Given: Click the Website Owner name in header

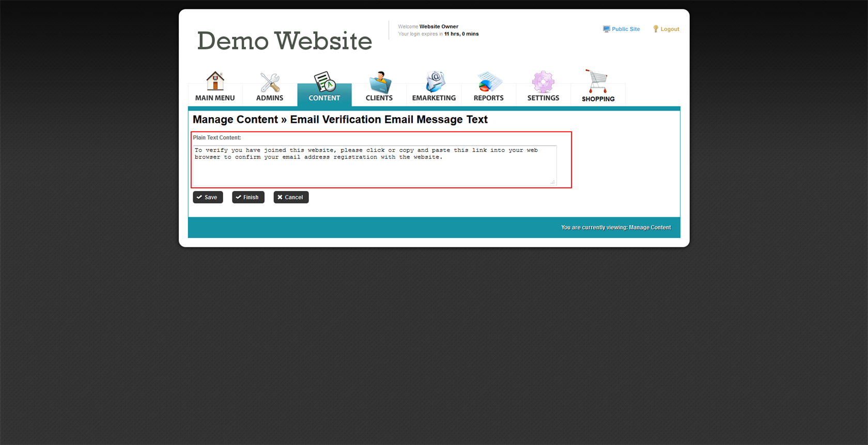Looking at the screenshot, I should pos(439,26).
